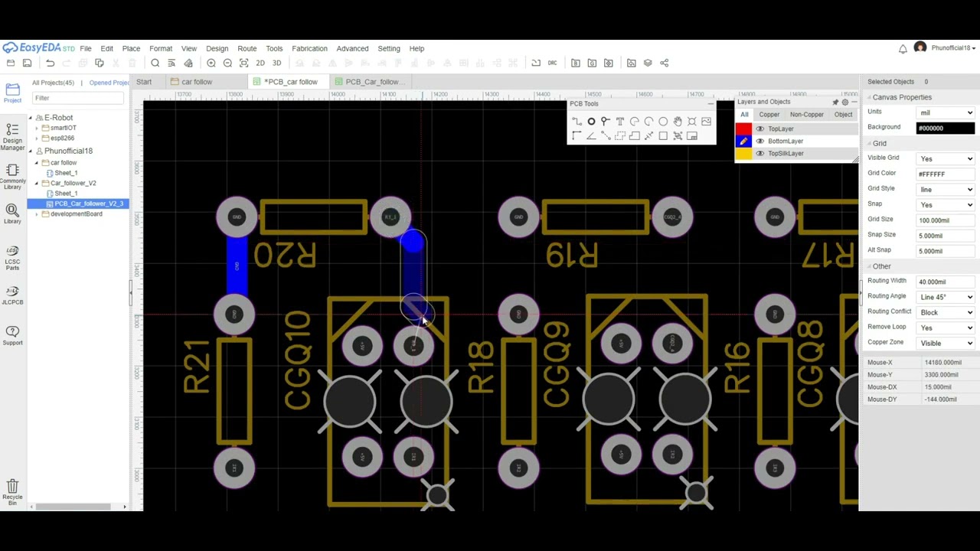The image size is (980, 551).
Task: Open LCSC Parts in the sidebar
Action: coord(12,258)
